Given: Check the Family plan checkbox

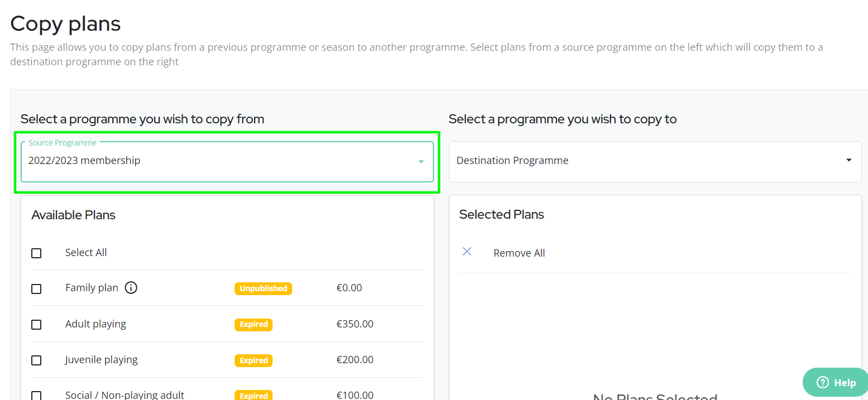Looking at the screenshot, I should point(36,289).
